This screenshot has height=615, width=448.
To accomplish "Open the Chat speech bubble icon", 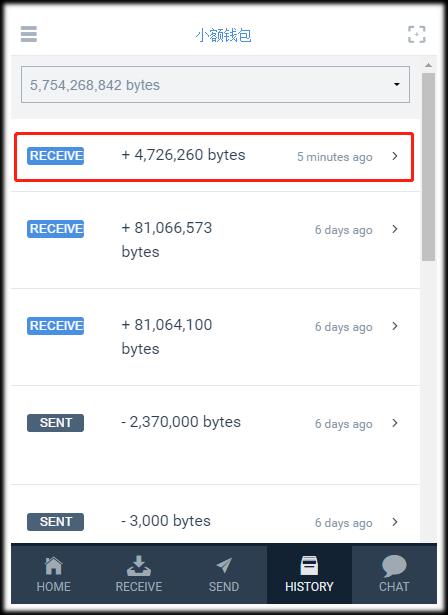I will point(394,566).
